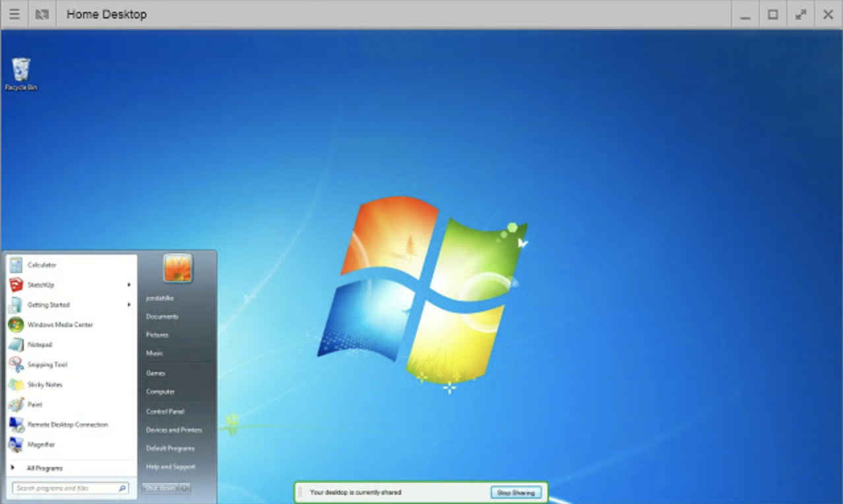Launch Paint from the Start menu

pyautogui.click(x=71, y=404)
